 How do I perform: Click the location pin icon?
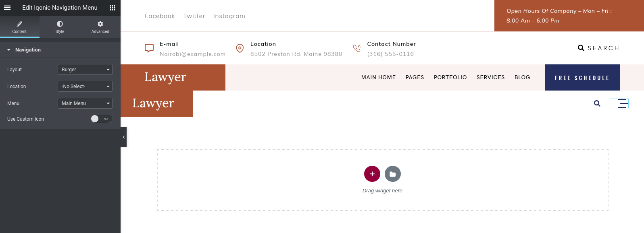coord(240,48)
